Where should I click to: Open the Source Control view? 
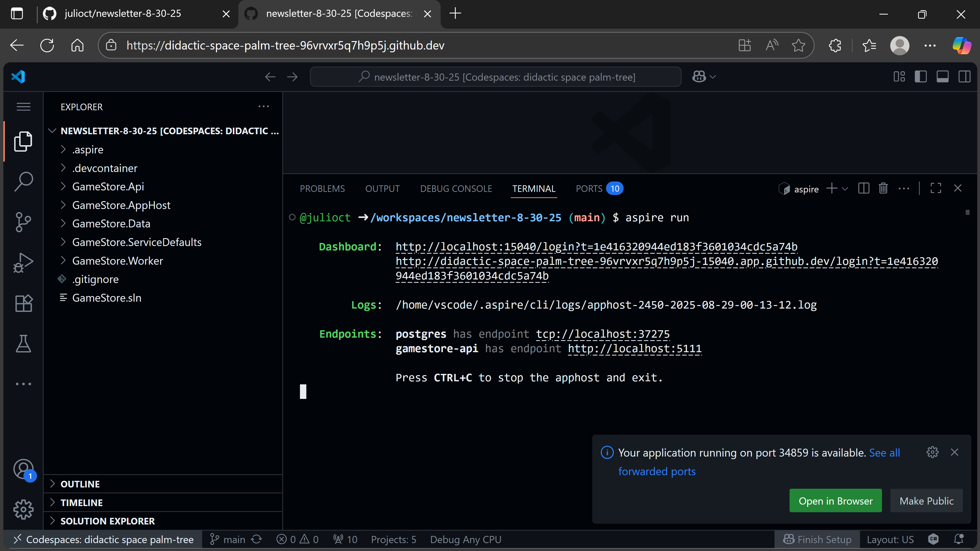point(23,222)
